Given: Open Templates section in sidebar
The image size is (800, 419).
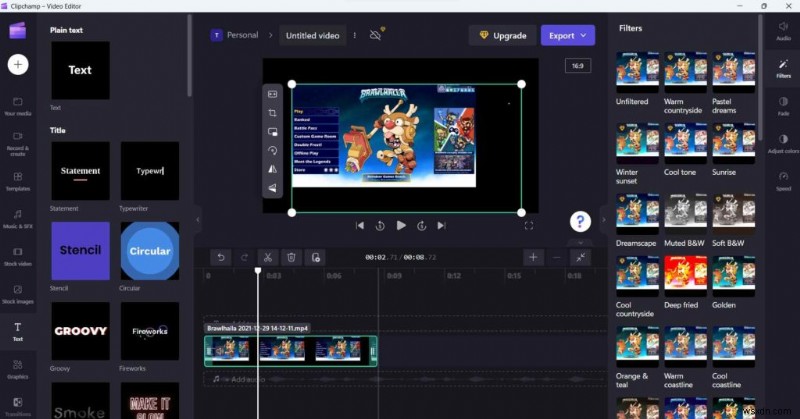Looking at the screenshot, I should (18, 181).
